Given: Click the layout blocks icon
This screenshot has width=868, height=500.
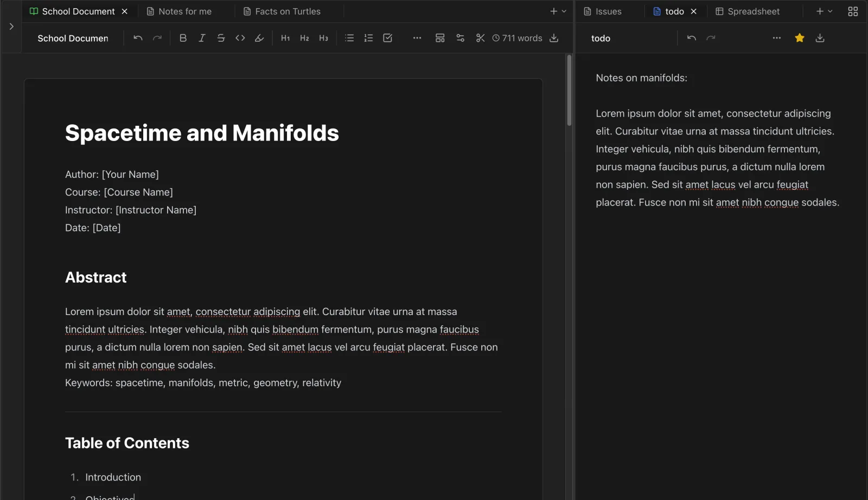Looking at the screenshot, I should [440, 38].
